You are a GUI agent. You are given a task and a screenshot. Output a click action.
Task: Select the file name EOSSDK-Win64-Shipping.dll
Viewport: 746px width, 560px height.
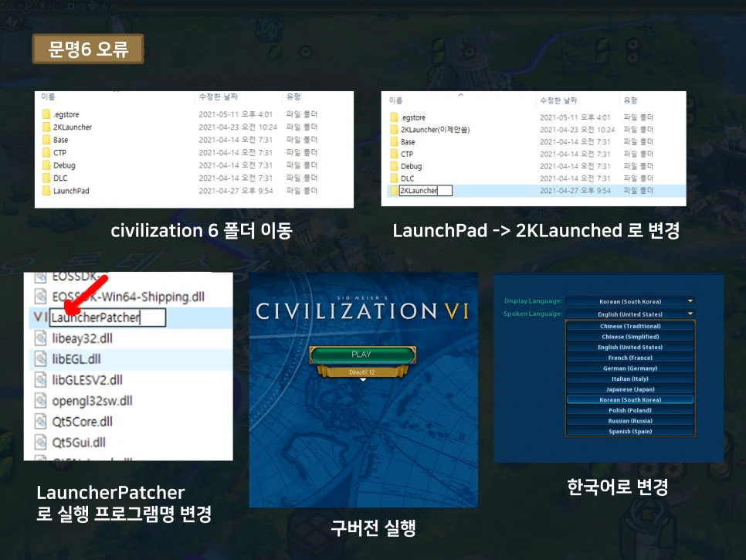[x=128, y=297]
